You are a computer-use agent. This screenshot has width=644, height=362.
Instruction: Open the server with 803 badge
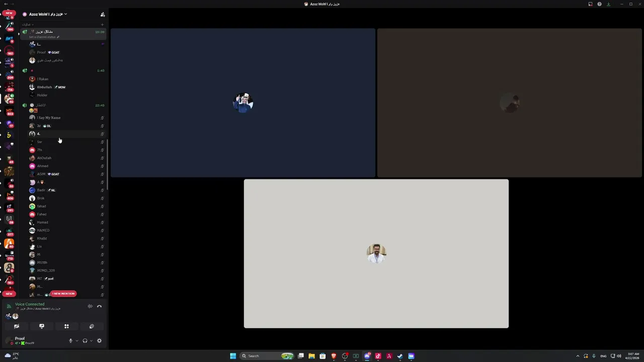tap(9, 111)
